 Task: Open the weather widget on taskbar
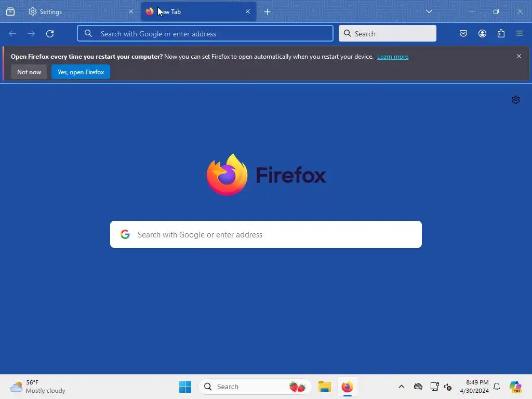[x=37, y=387]
